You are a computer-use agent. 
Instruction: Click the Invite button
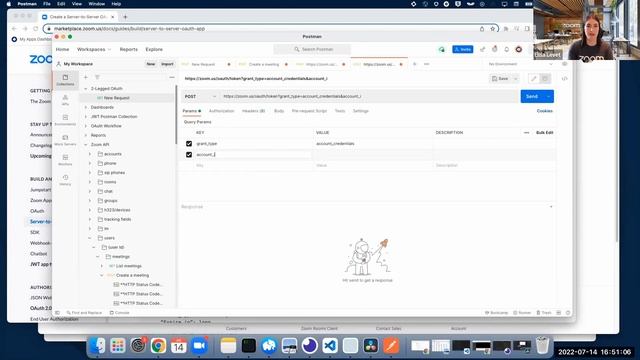pyautogui.click(x=463, y=49)
